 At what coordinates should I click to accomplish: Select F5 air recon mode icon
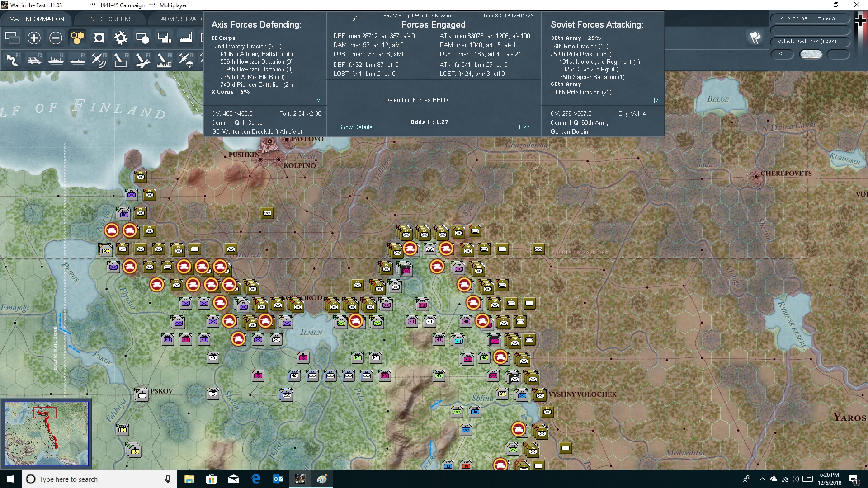(99, 60)
